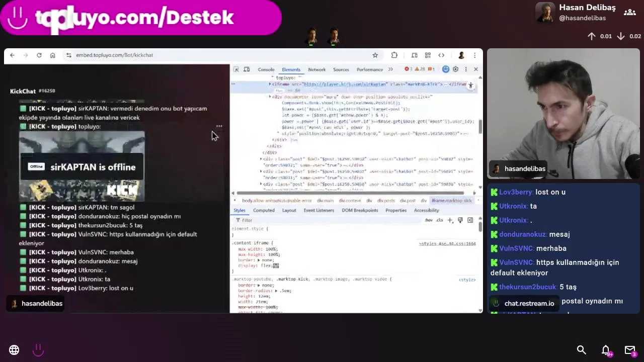Select the iframe.marktop-kick breadcrumb
The width and height of the screenshot is (644, 362).
452,201
